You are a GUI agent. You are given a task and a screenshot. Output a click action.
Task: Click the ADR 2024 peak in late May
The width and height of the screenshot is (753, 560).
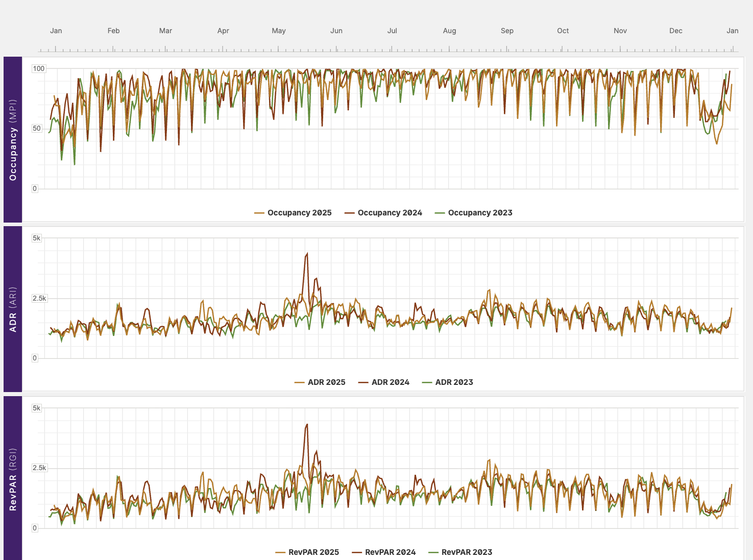coord(307,254)
